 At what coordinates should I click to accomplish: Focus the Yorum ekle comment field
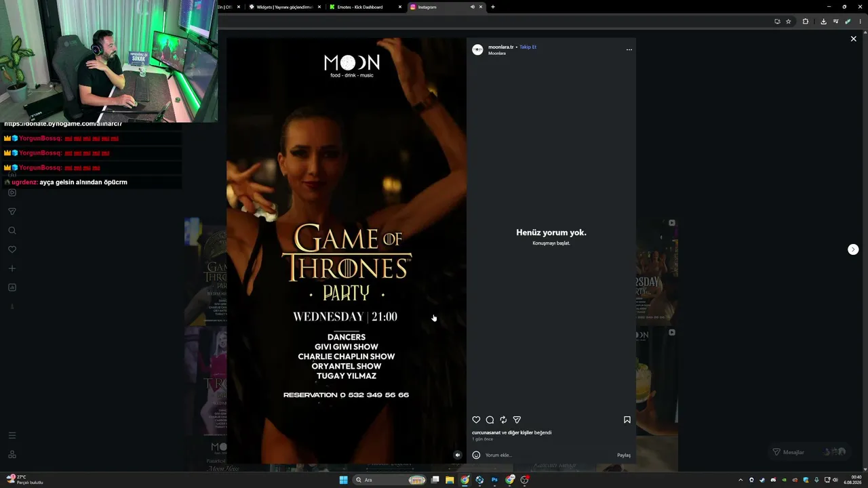(549, 455)
